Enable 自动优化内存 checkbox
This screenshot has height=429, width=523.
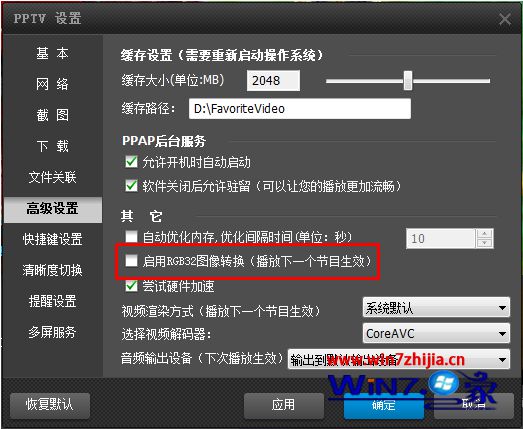131,237
